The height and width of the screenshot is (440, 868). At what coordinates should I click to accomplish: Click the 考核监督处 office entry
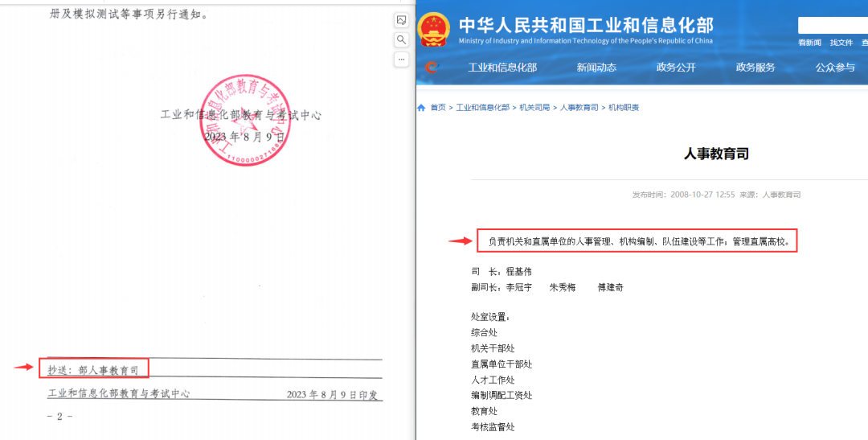pyautogui.click(x=493, y=427)
